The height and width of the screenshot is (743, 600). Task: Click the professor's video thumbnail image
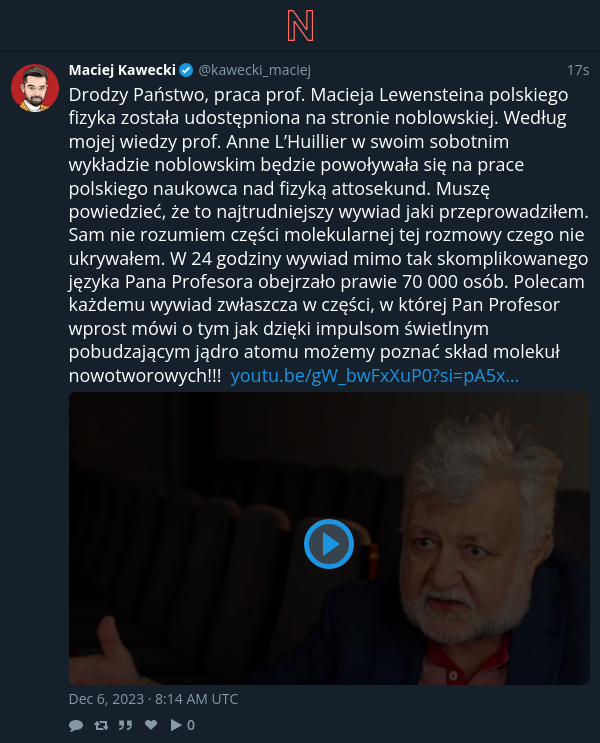329,538
